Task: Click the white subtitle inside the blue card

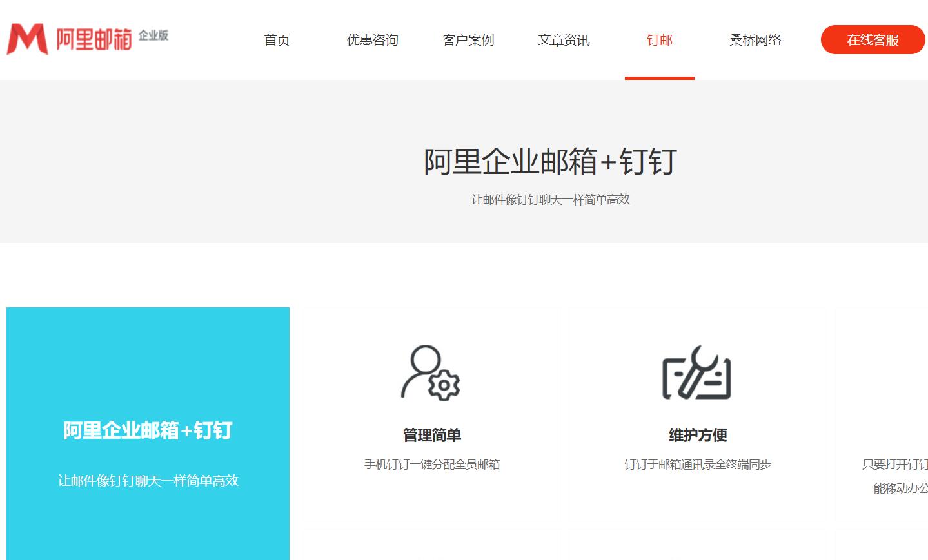Action: (x=148, y=481)
